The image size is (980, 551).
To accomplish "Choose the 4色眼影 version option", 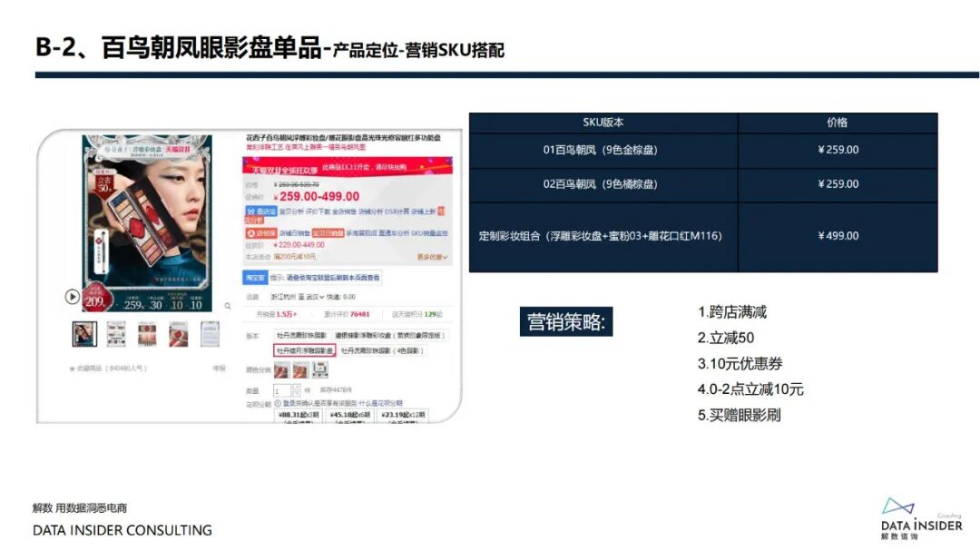I will (x=382, y=350).
